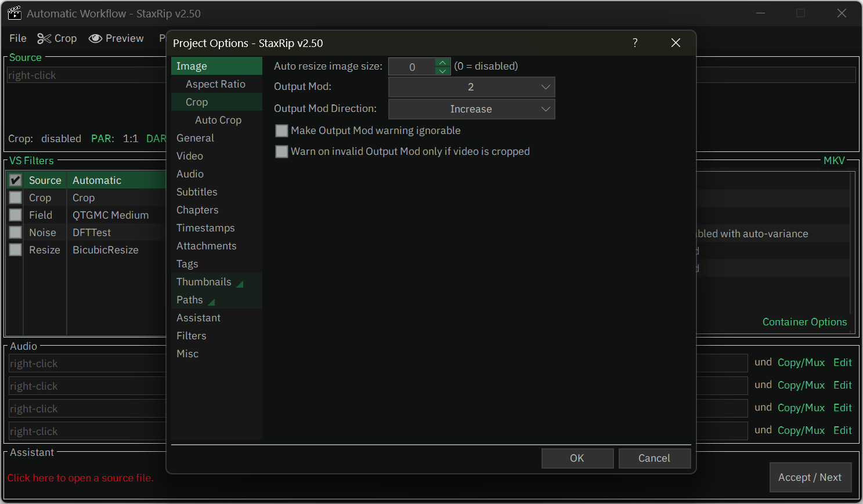Open the Preview eye tool
Image resolution: width=863 pixels, height=504 pixels.
116,38
